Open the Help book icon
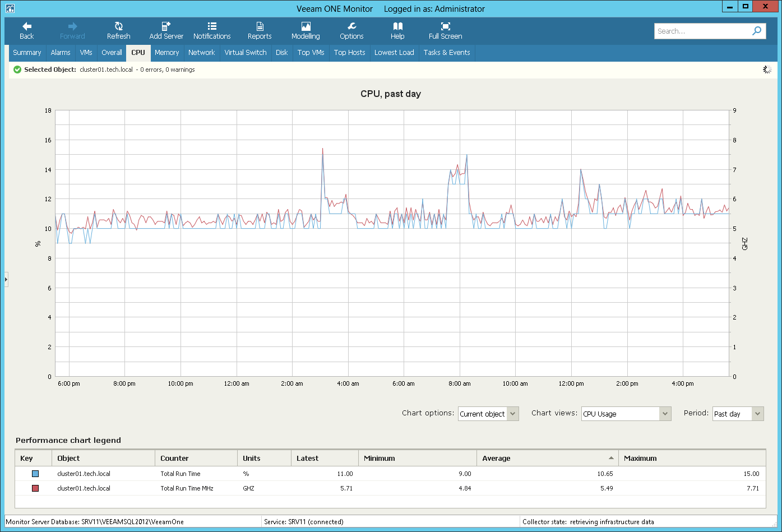 (x=397, y=26)
